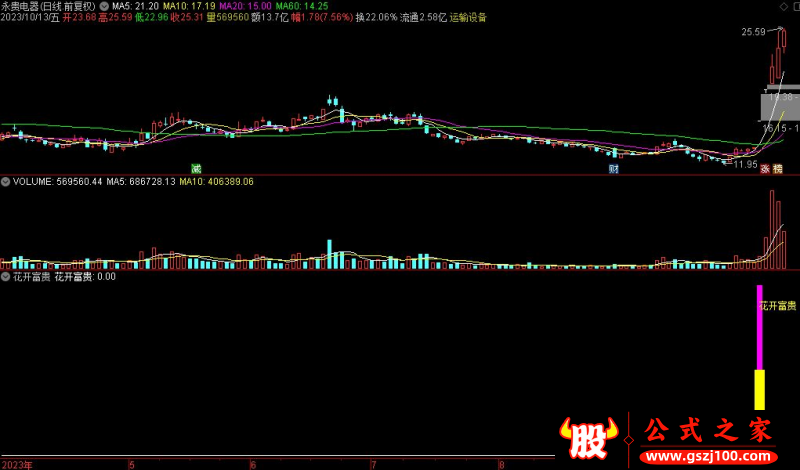800x470 pixels.
Task: Click the 花开富贵 indicator name label
Action: coord(32,277)
